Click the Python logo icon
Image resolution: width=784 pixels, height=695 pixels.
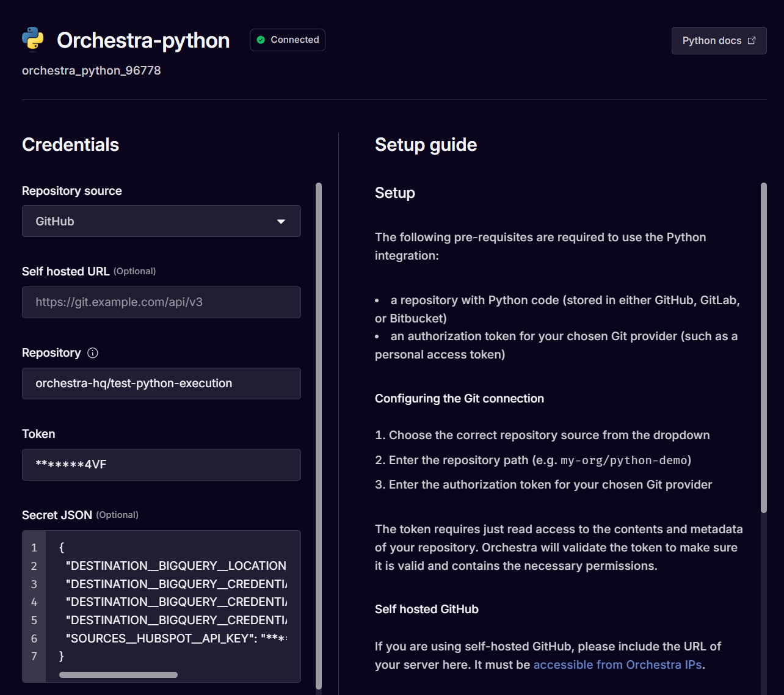pos(32,40)
